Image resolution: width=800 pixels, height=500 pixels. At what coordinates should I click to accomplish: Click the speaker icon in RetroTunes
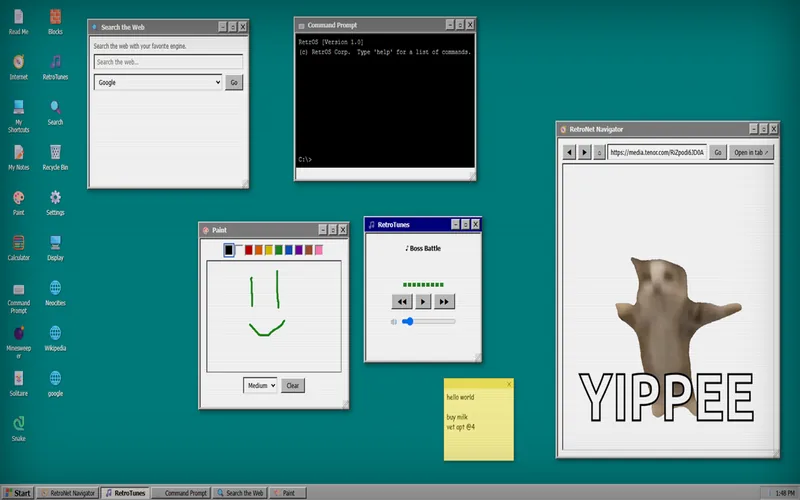point(393,322)
